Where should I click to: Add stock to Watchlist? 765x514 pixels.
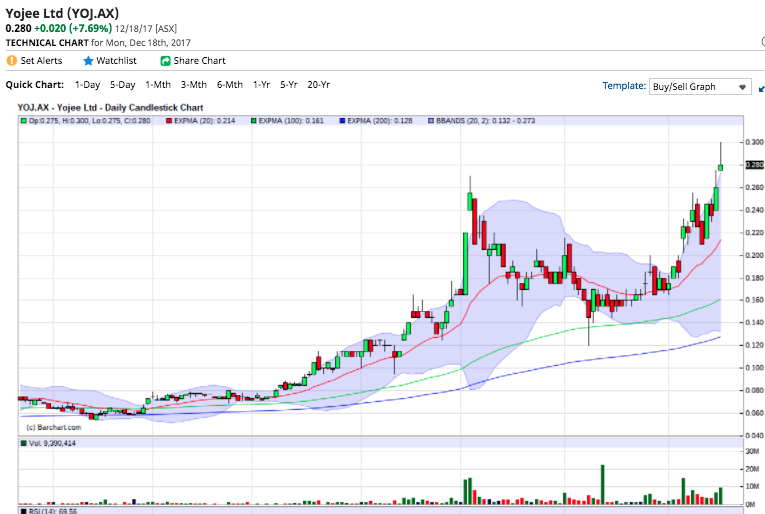point(116,61)
